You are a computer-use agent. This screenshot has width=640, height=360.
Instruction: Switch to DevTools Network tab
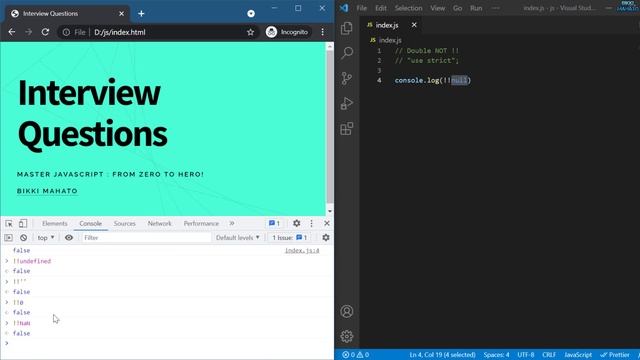(160, 223)
